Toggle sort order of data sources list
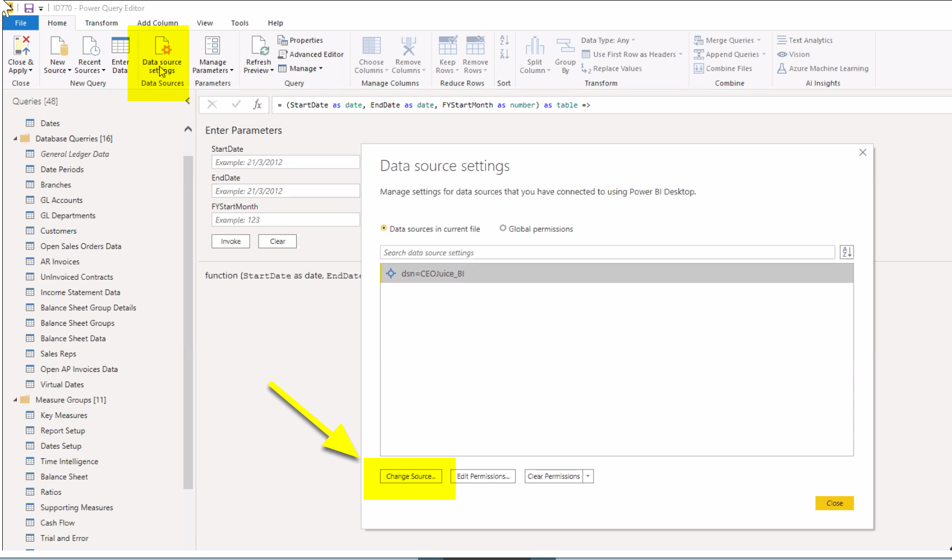952x560 pixels. click(x=846, y=252)
